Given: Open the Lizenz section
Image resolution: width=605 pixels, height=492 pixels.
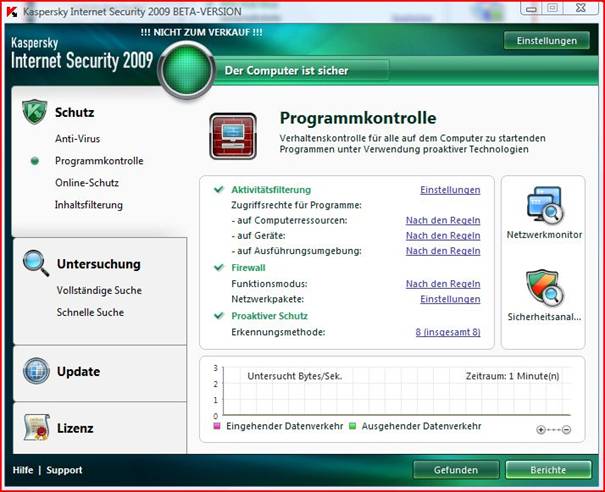Looking at the screenshot, I should pyautogui.click(x=75, y=428).
